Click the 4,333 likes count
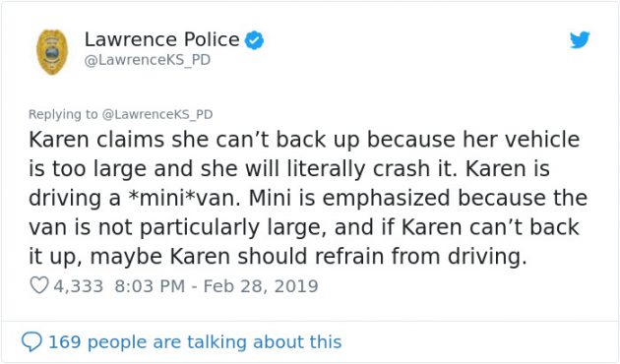The width and height of the screenshot is (620, 364). coord(79,286)
